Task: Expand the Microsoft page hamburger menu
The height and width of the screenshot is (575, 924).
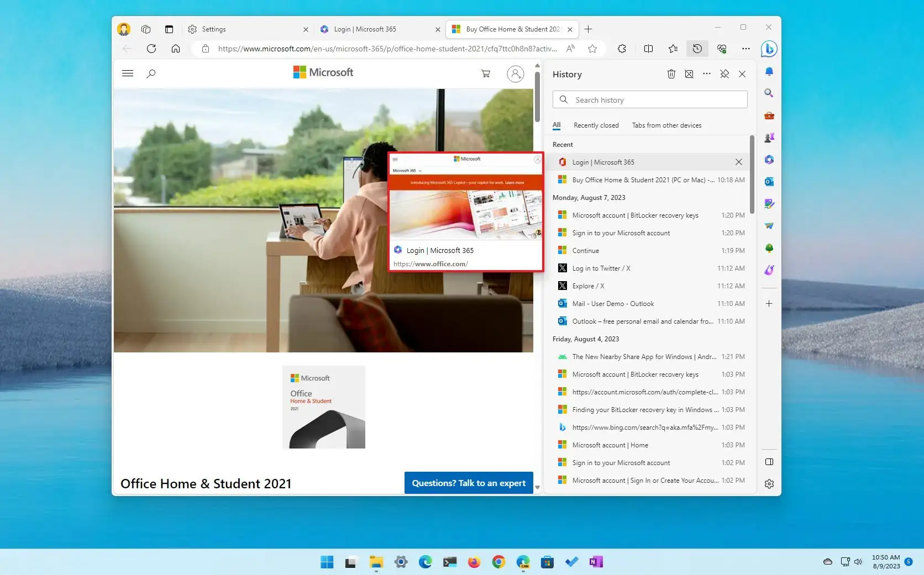Action: (128, 73)
